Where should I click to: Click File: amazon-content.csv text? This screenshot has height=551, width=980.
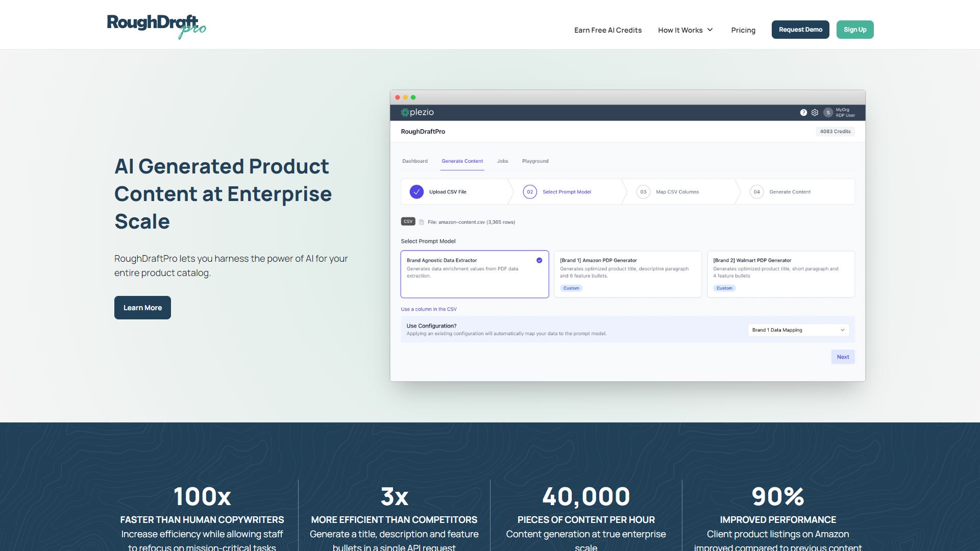(x=471, y=222)
